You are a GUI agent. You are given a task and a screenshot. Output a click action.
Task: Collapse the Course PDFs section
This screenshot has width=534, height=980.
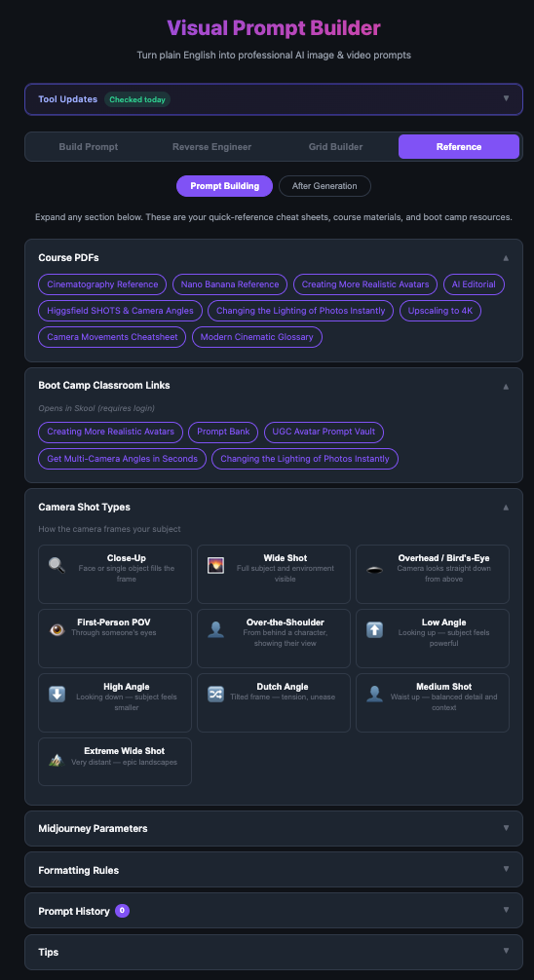click(x=274, y=257)
